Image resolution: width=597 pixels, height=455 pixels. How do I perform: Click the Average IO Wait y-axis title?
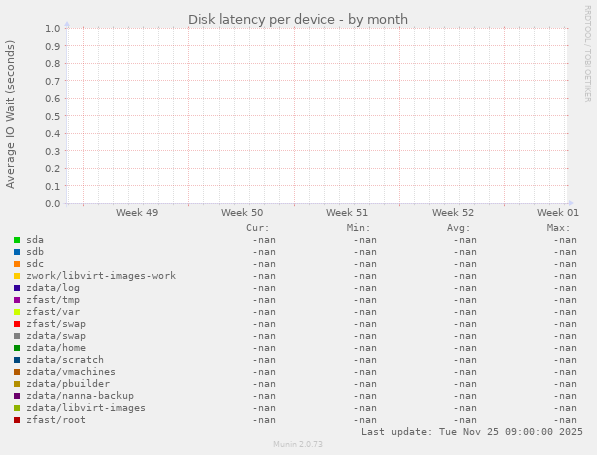pyautogui.click(x=10, y=114)
